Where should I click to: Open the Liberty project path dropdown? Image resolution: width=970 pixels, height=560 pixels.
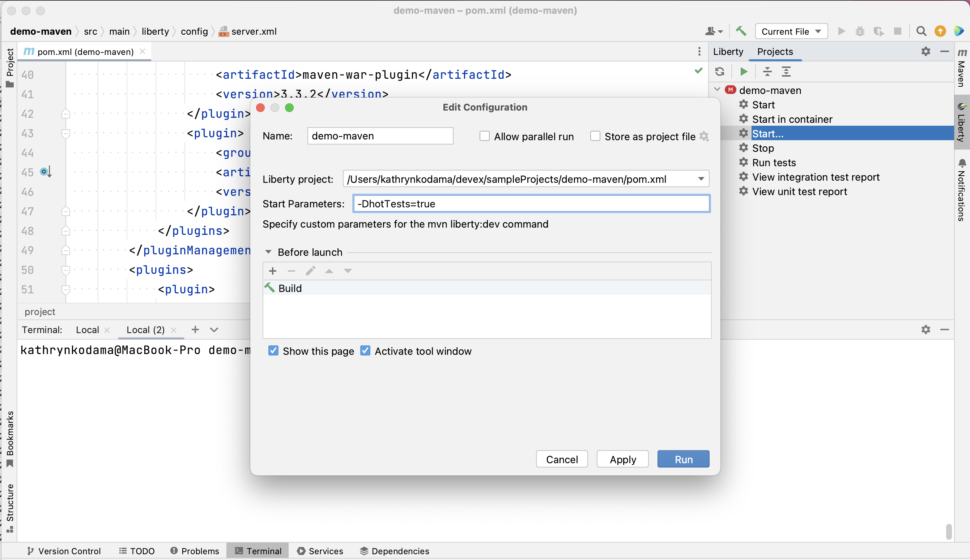[x=701, y=179]
